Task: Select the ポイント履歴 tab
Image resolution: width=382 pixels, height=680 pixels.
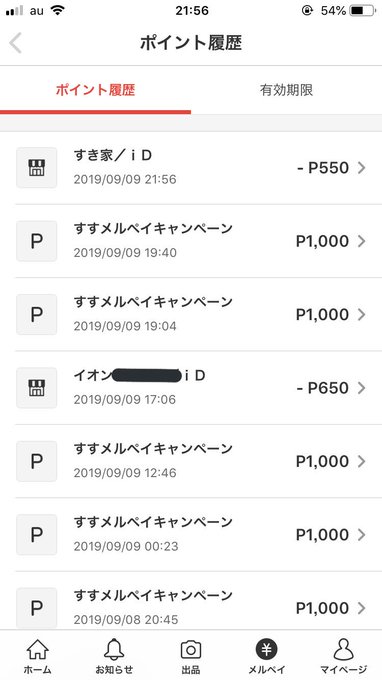Action: pyautogui.click(x=95, y=90)
